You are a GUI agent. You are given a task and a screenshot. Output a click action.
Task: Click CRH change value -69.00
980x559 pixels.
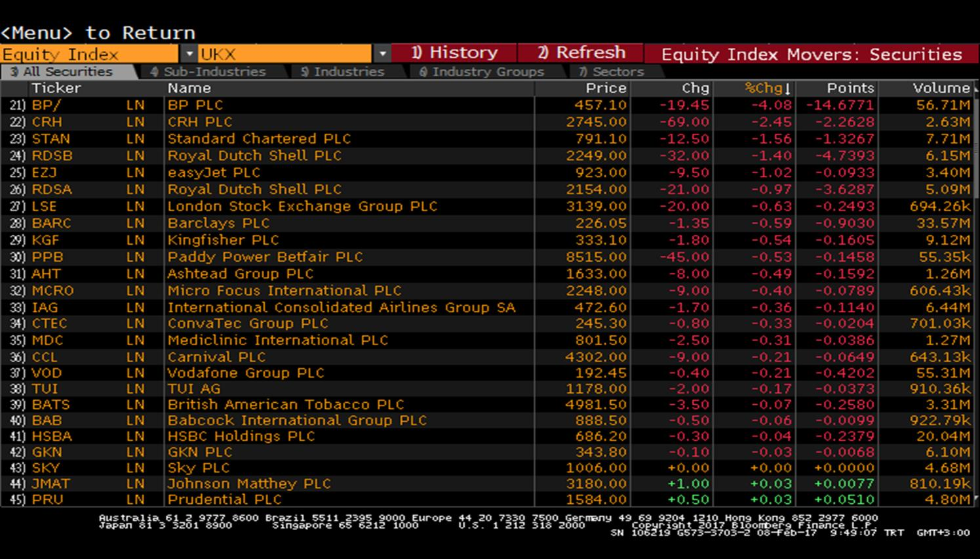coord(684,122)
